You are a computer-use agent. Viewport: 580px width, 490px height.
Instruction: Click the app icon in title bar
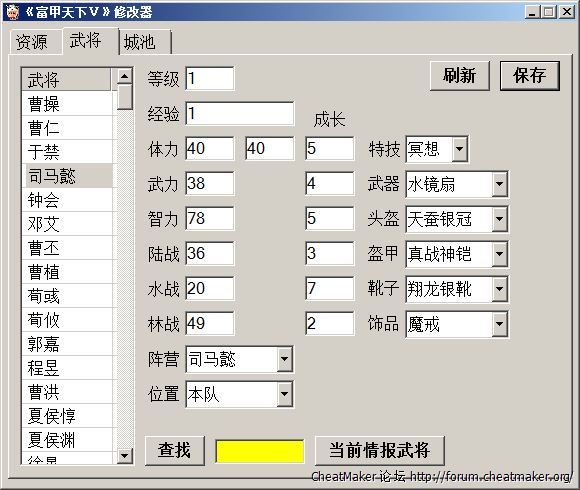pos(12,12)
